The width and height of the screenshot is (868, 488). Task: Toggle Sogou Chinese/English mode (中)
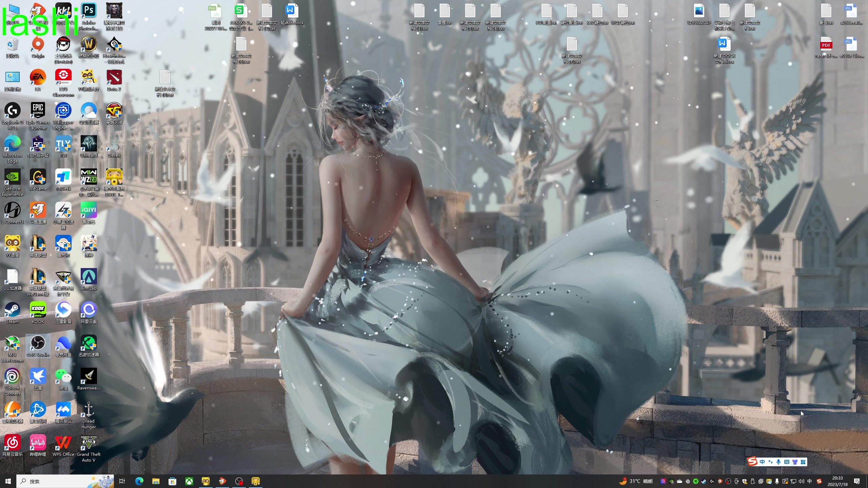(762, 462)
